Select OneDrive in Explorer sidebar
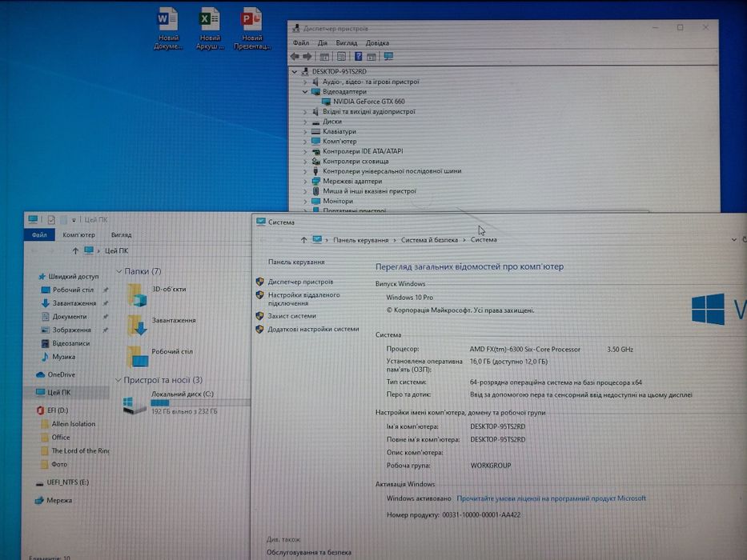The image size is (747, 560). 61,374
